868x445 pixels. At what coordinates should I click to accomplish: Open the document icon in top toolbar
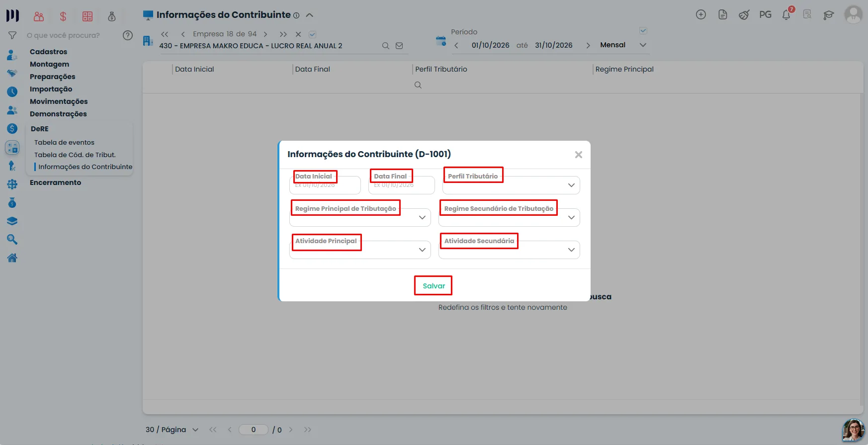[x=723, y=14]
